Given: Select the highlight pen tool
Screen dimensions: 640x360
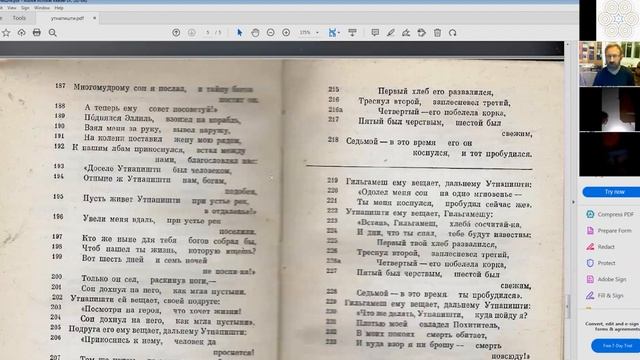Looking at the screenshot, I should 391,33.
